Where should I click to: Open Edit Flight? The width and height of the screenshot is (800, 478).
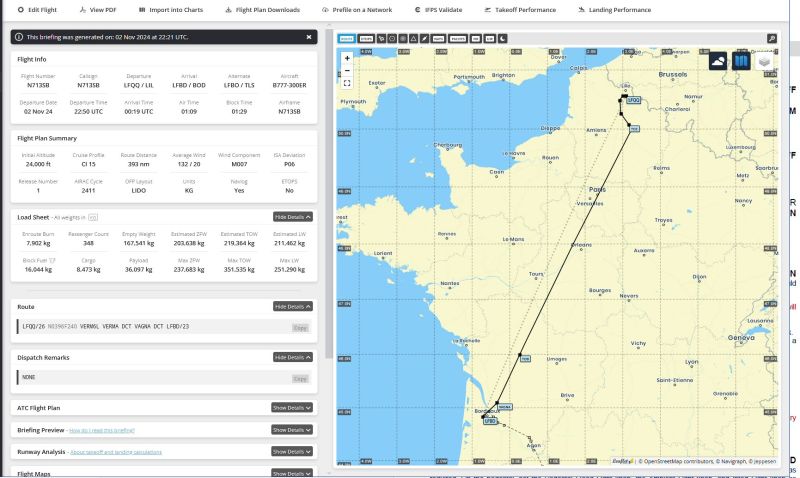point(37,10)
